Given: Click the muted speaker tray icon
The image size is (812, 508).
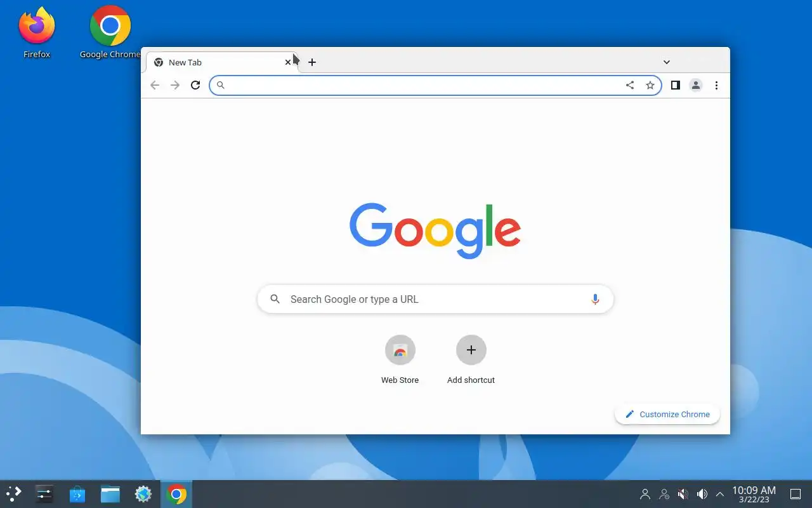Looking at the screenshot, I should coord(683,494).
